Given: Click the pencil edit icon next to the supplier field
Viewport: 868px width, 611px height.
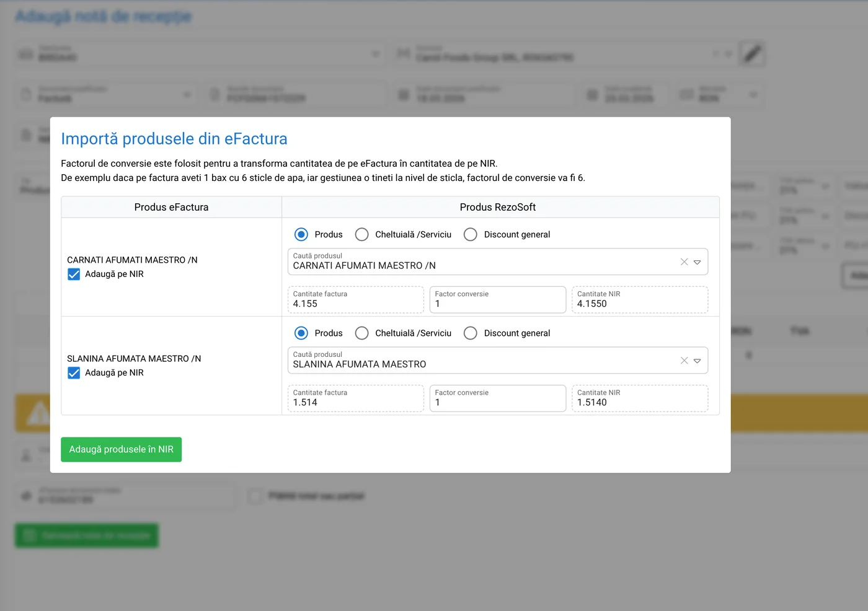Looking at the screenshot, I should 752,55.
